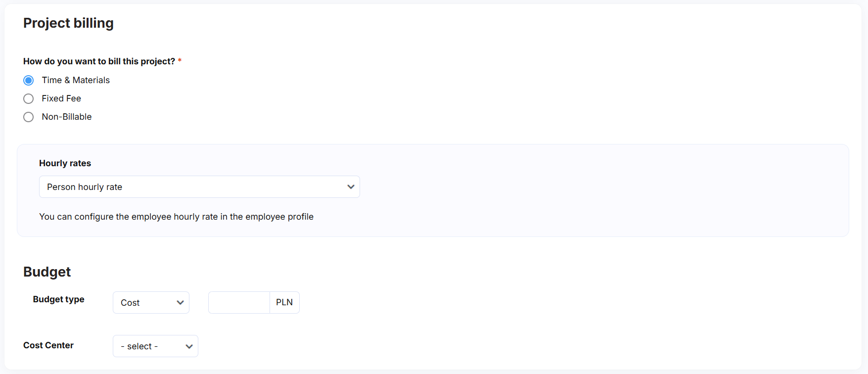Select the Time & Materials radio button
The image size is (868, 374).
[x=29, y=80]
